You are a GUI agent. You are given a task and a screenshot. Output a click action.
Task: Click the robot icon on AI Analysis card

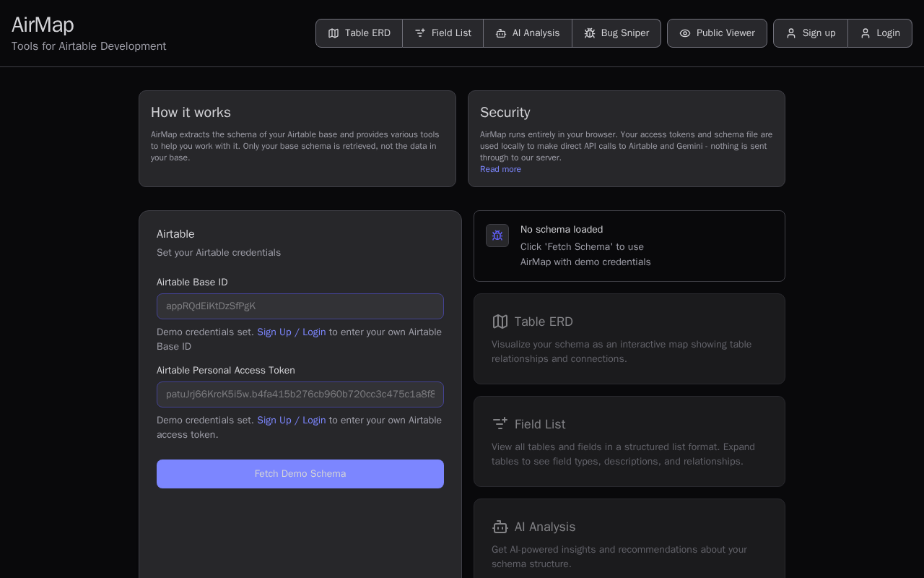500,527
